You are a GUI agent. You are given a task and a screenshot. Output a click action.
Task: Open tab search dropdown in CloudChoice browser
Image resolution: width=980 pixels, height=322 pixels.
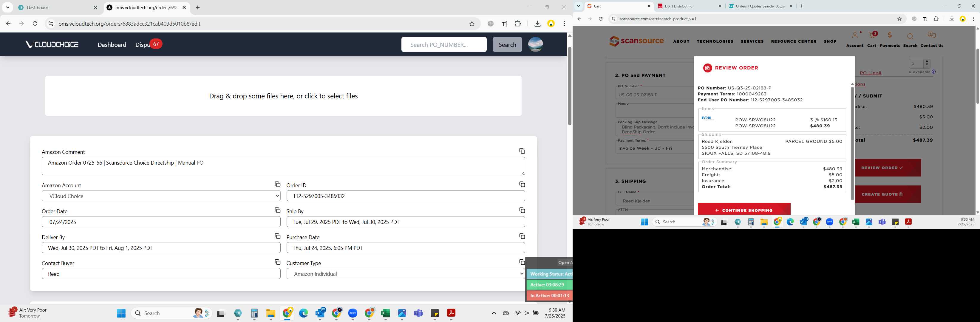click(8, 8)
